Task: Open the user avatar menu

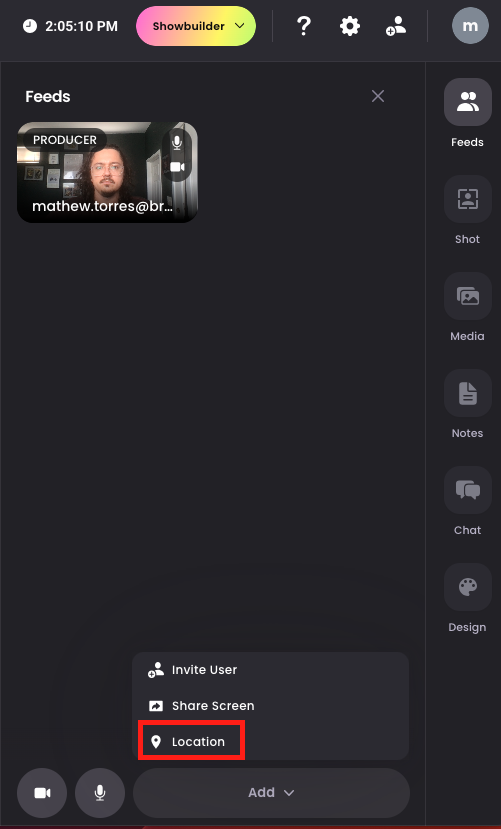Action: click(x=470, y=26)
